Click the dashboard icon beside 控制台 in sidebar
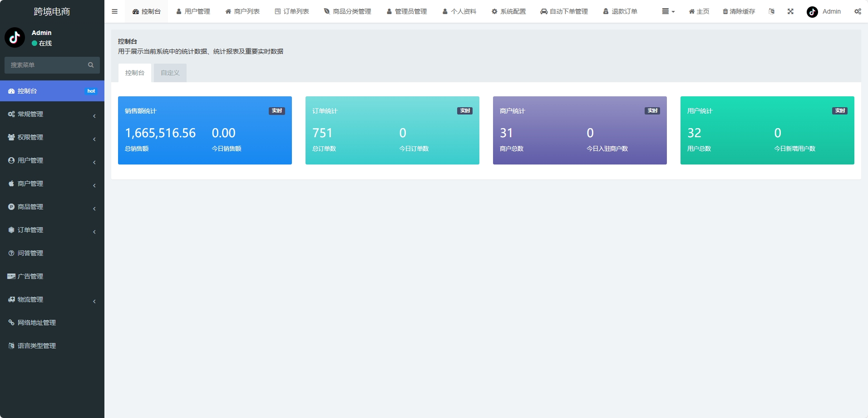 click(11, 91)
